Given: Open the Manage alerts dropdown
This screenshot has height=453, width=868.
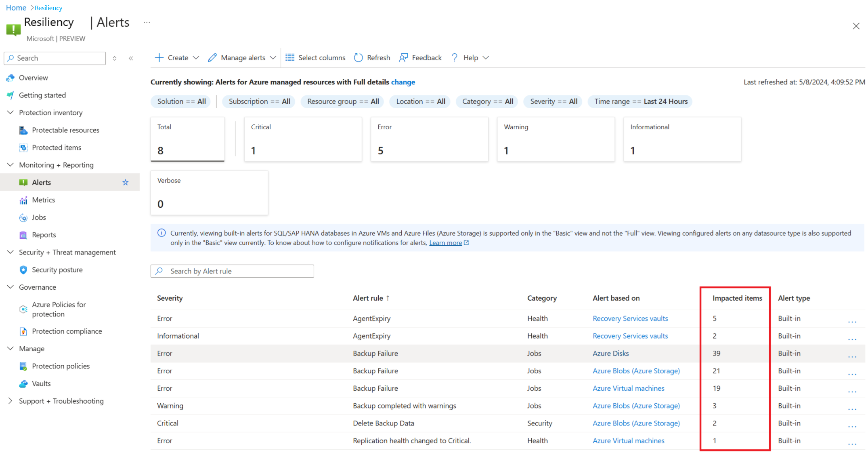Looking at the screenshot, I should pos(242,58).
